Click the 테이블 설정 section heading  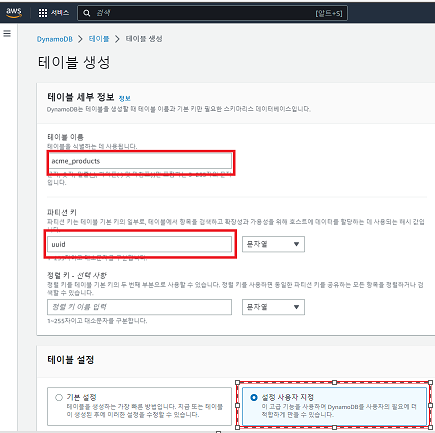71,360
